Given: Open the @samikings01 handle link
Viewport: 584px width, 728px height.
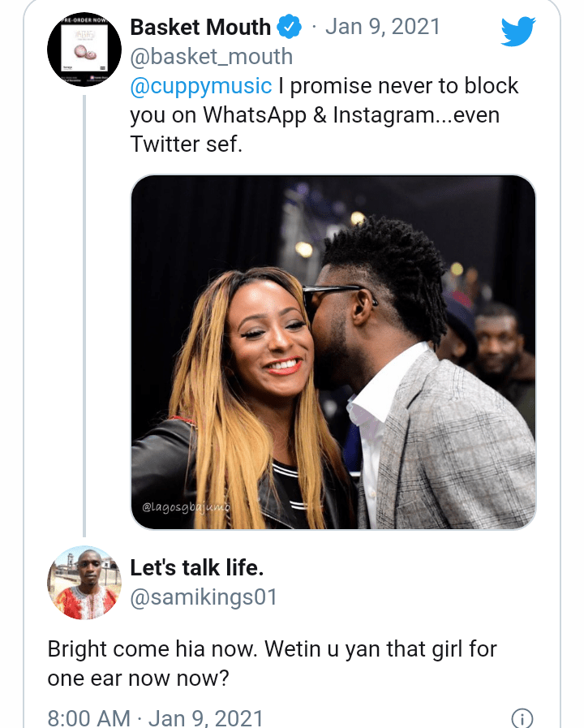Looking at the screenshot, I should 204,598.
